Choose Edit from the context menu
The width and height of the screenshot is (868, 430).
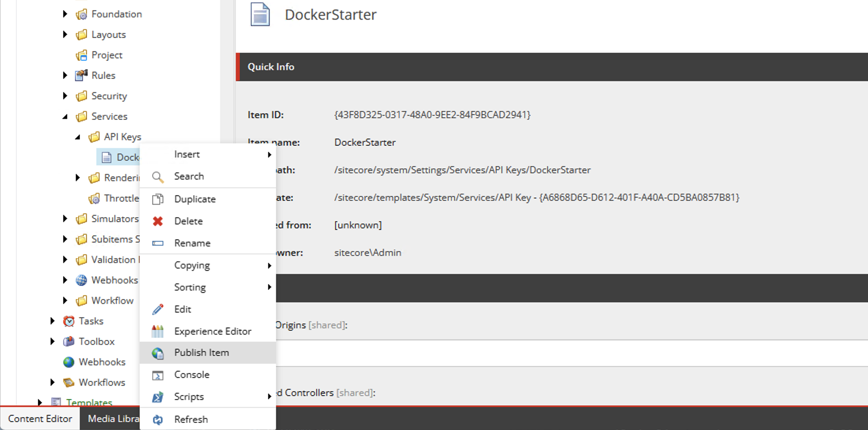[x=208, y=310]
